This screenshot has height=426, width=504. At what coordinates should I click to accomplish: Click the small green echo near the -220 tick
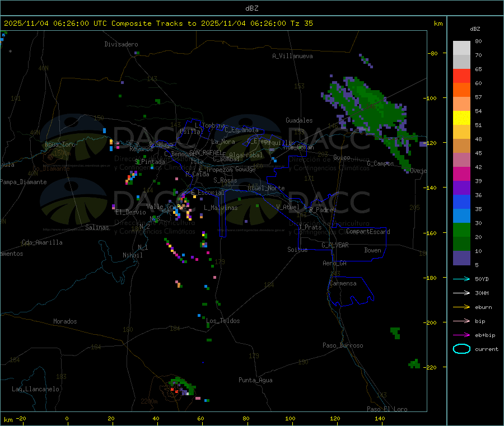click(x=414, y=364)
